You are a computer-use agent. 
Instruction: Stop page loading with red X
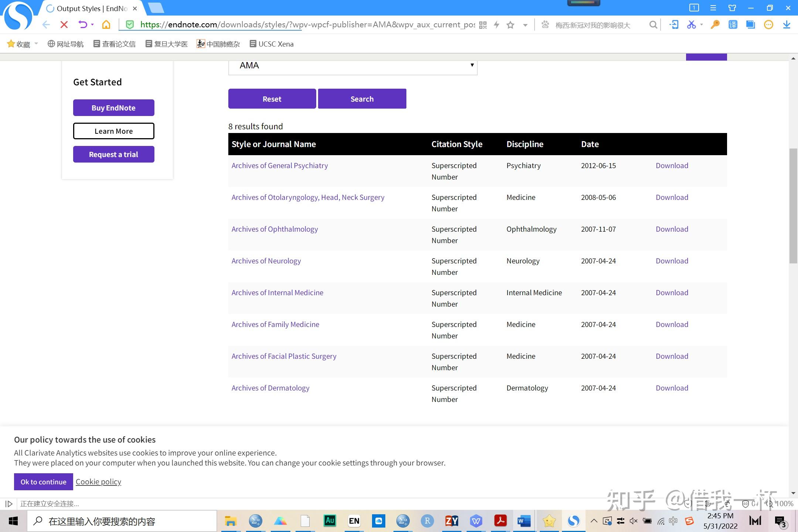[64, 25]
